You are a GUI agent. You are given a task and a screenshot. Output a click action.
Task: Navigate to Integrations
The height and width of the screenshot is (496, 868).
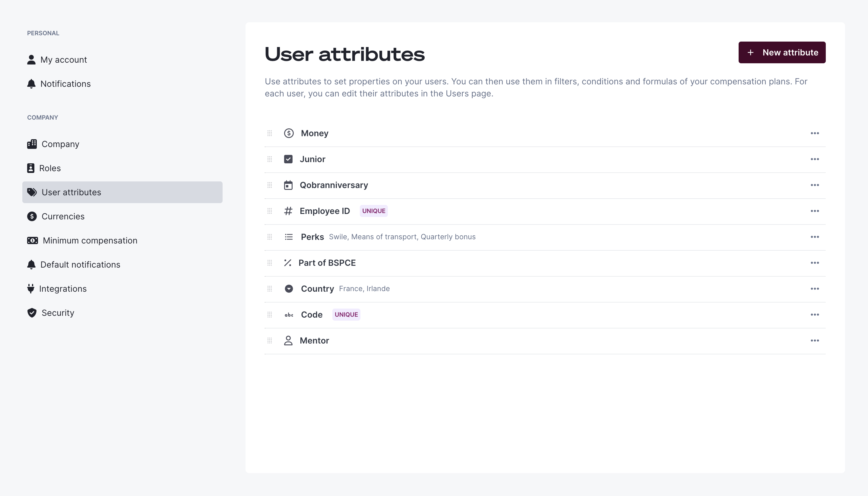[122, 289]
